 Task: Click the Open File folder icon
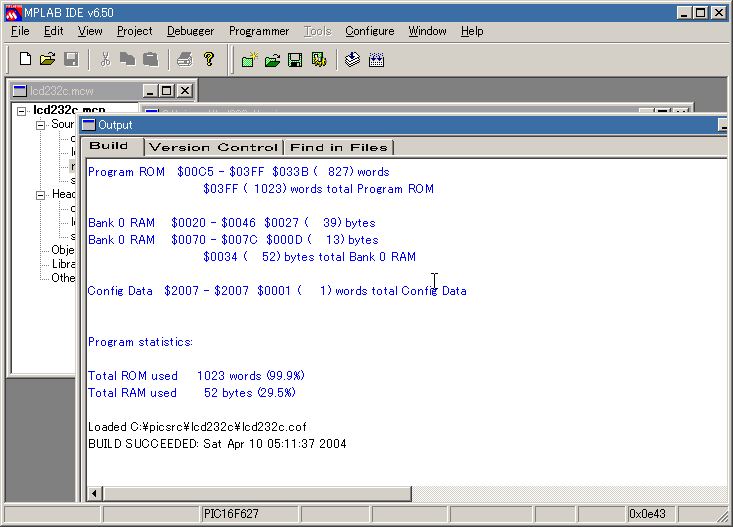(48, 59)
